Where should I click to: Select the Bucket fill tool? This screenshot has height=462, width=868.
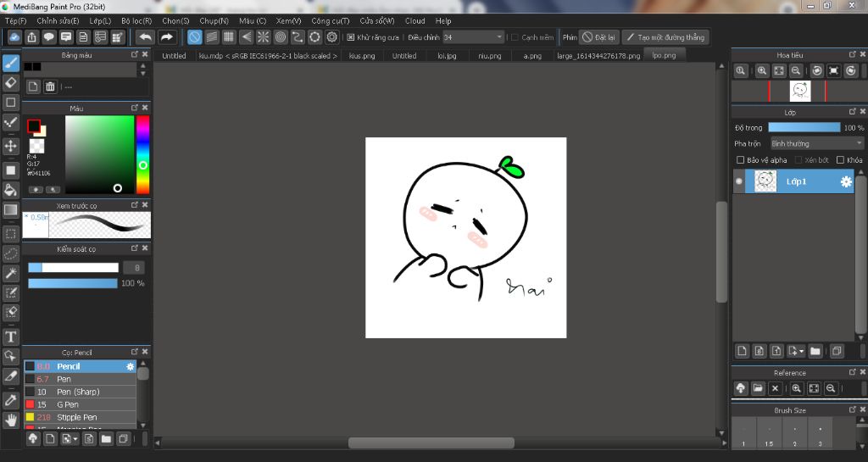10,190
